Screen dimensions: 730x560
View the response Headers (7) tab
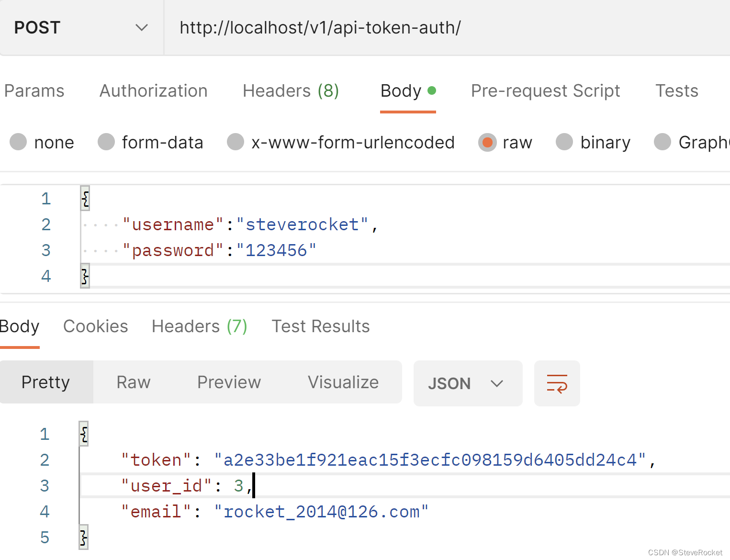(x=199, y=326)
